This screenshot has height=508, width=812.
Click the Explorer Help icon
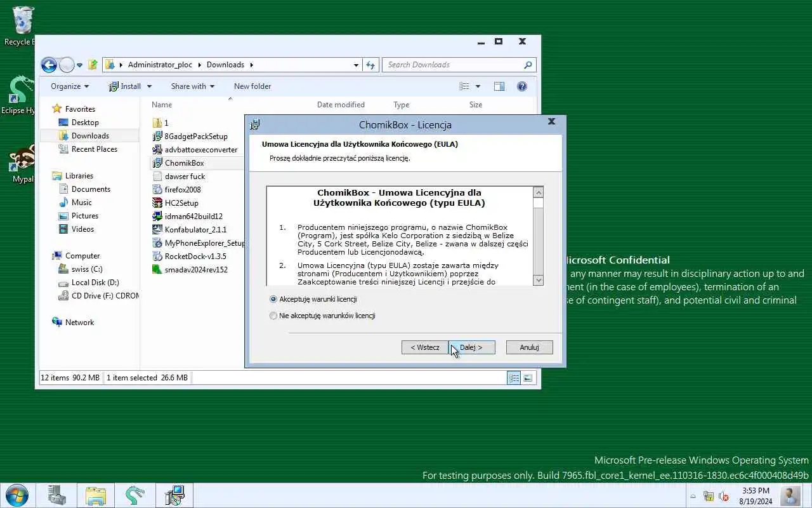pyautogui.click(x=522, y=86)
